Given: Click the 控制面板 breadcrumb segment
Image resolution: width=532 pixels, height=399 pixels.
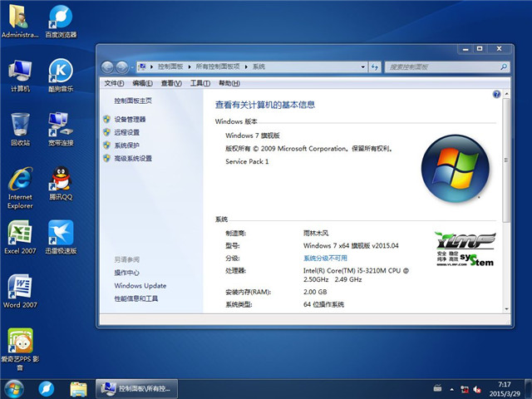Looking at the screenshot, I should (170, 66).
